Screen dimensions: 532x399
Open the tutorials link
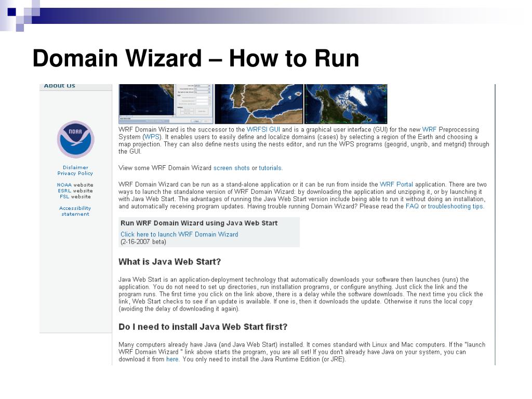[270, 168]
